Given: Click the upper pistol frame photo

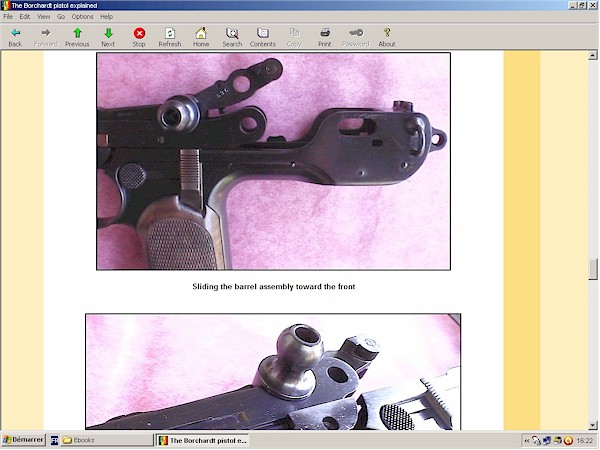Looking at the screenshot, I should tap(274, 161).
